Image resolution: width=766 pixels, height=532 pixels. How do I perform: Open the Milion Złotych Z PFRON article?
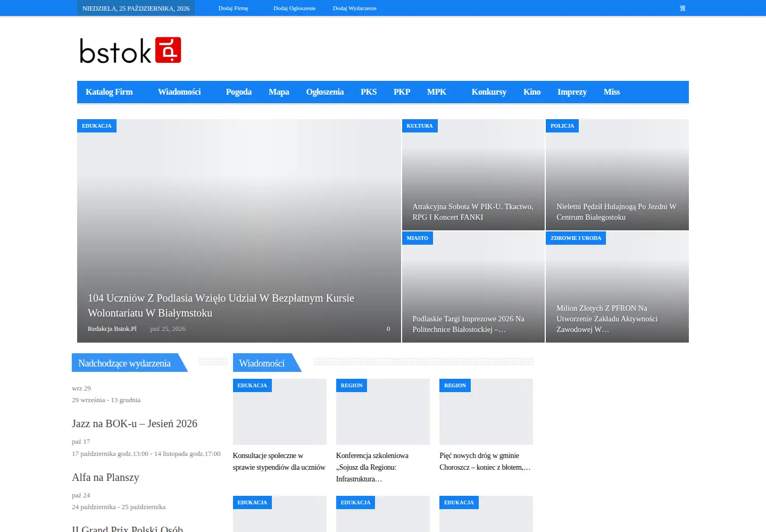[x=607, y=319]
